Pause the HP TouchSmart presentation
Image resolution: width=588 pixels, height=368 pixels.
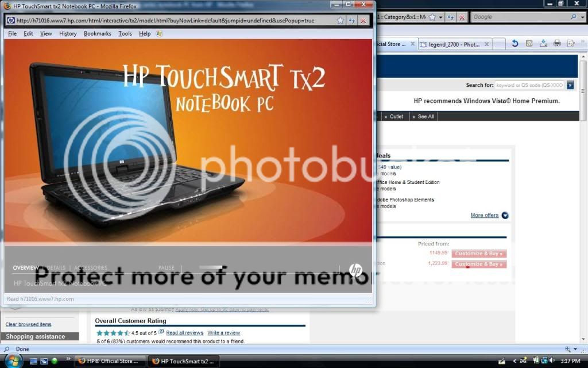[x=167, y=268]
